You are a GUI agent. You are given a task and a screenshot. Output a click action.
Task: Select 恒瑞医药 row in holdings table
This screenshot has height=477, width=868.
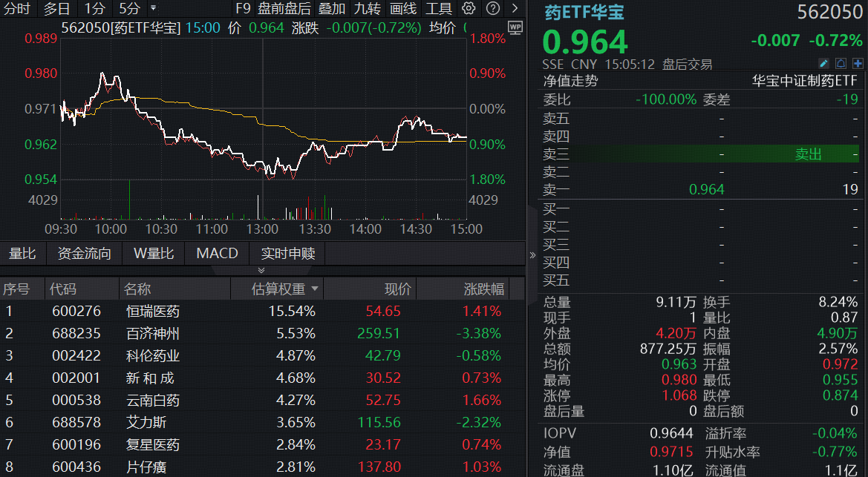pos(262,311)
